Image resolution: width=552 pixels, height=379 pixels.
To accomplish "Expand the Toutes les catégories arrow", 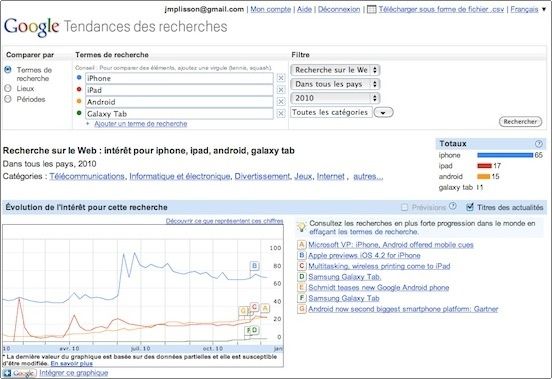I will point(383,113).
